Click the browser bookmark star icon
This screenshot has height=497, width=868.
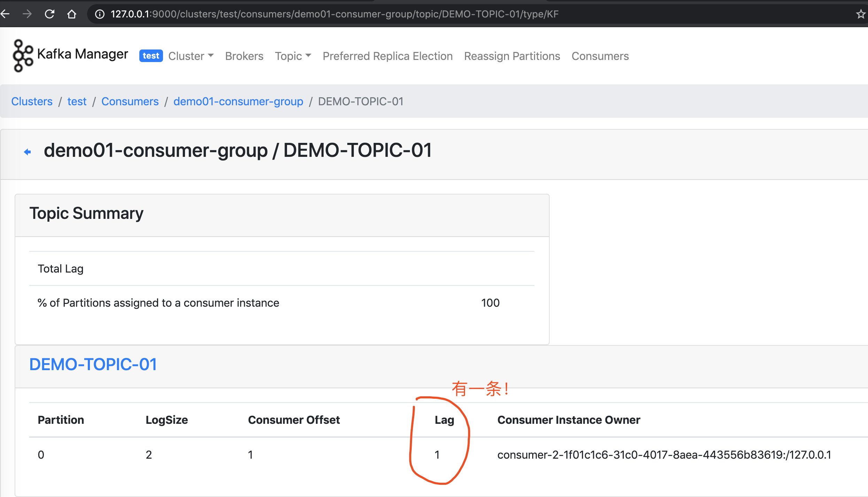coord(861,14)
